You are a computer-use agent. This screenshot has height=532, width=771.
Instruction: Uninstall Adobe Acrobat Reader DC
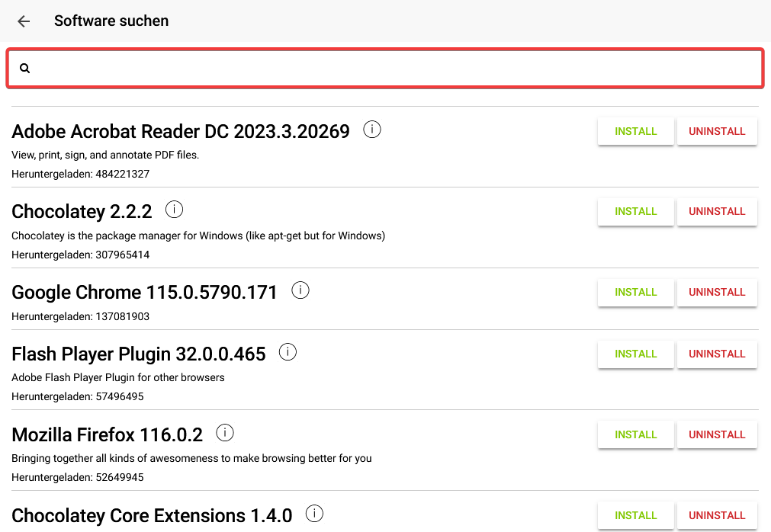717,131
